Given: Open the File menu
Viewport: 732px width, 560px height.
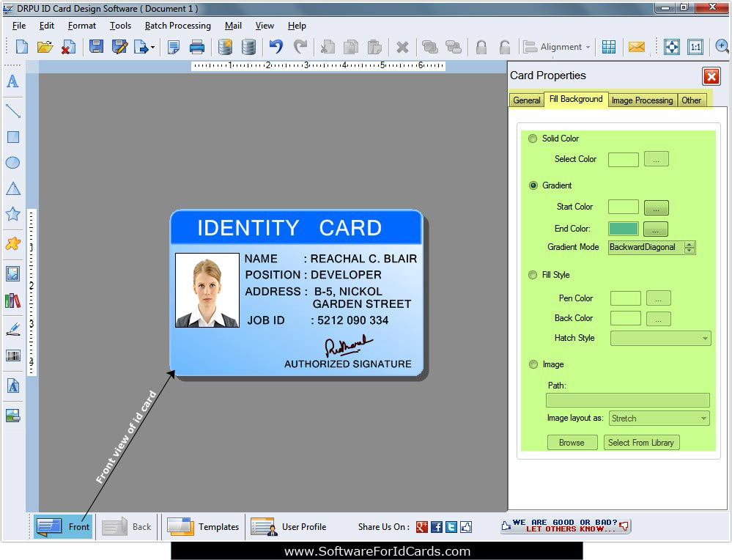Looking at the screenshot, I should click(19, 26).
